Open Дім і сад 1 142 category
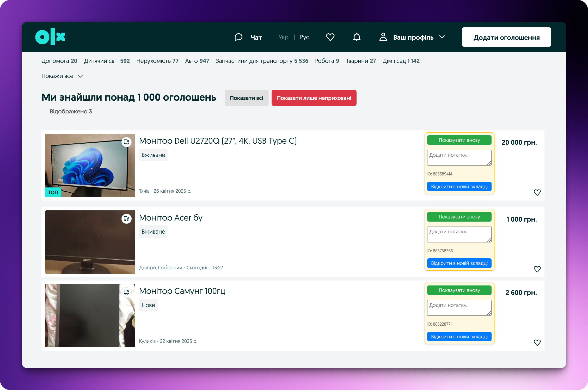This screenshot has width=588, height=390. tap(401, 61)
